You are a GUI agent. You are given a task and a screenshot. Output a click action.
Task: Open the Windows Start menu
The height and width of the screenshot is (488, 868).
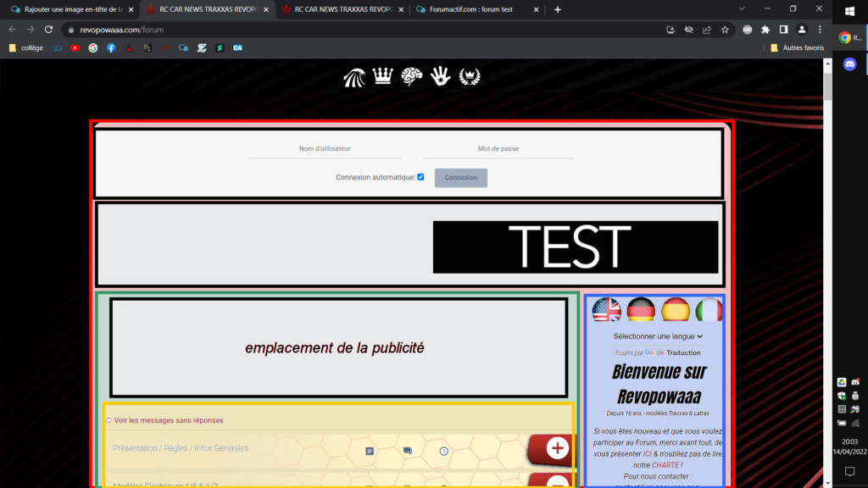(849, 11)
